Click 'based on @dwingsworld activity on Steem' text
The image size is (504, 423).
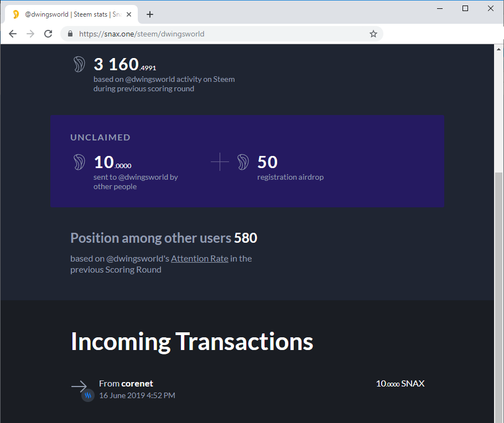coord(164,79)
